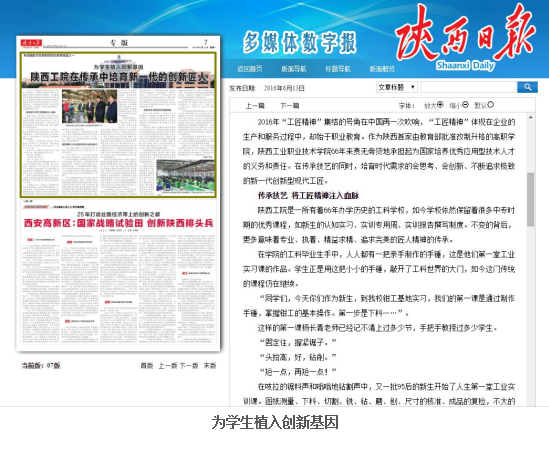Screen dimensions: 549x453
Task: Click in the search text input field
Action: pos(469,87)
